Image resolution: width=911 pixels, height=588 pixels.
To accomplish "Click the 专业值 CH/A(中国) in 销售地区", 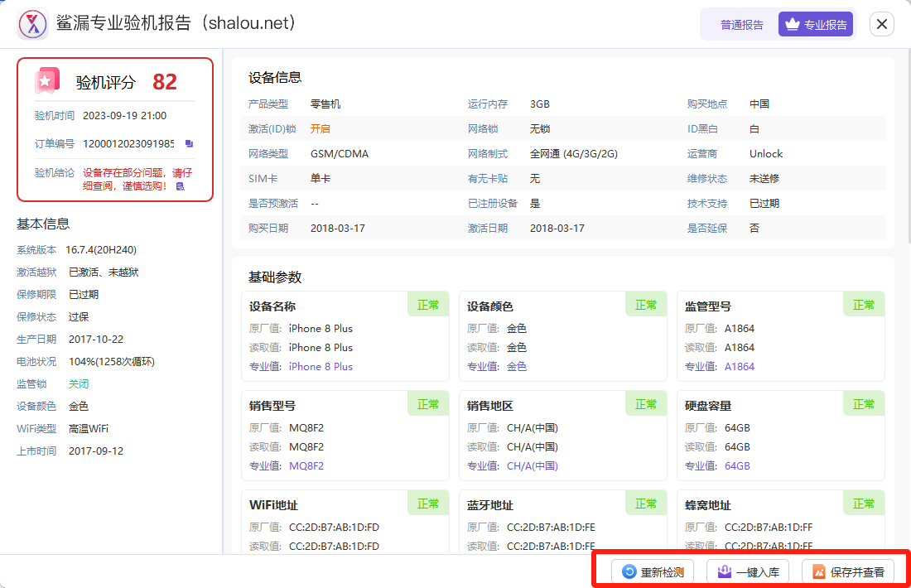I will pyautogui.click(x=533, y=466).
